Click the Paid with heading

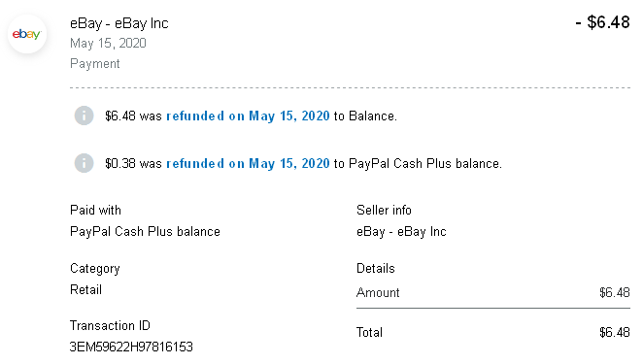(x=95, y=210)
